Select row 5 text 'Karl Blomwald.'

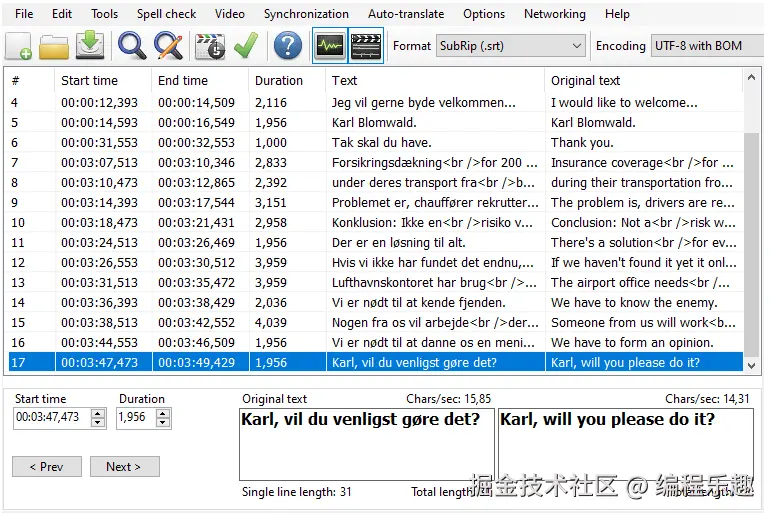pos(374,122)
